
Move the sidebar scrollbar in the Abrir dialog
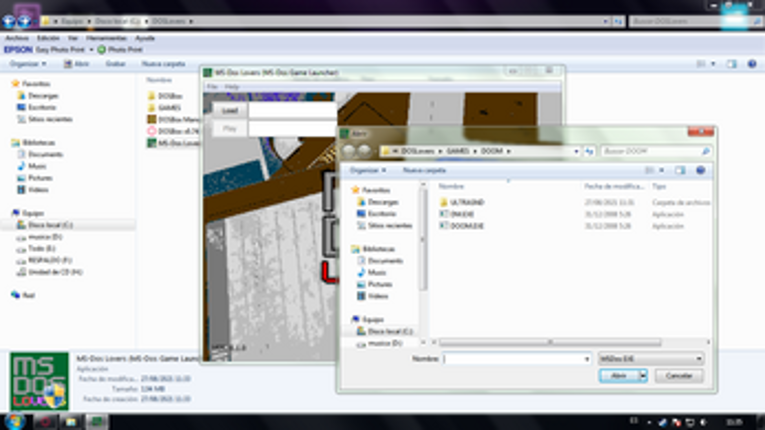[423, 239]
